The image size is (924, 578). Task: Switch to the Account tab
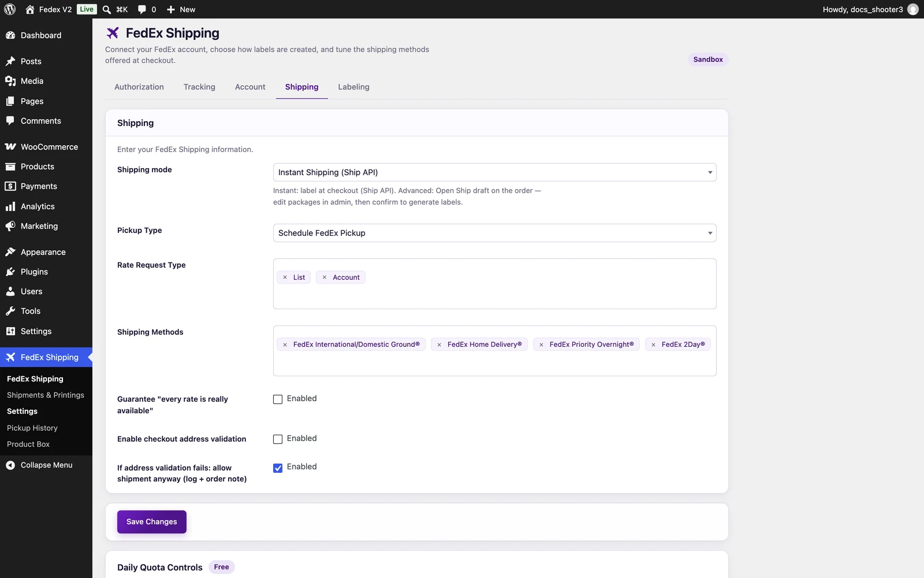(250, 87)
